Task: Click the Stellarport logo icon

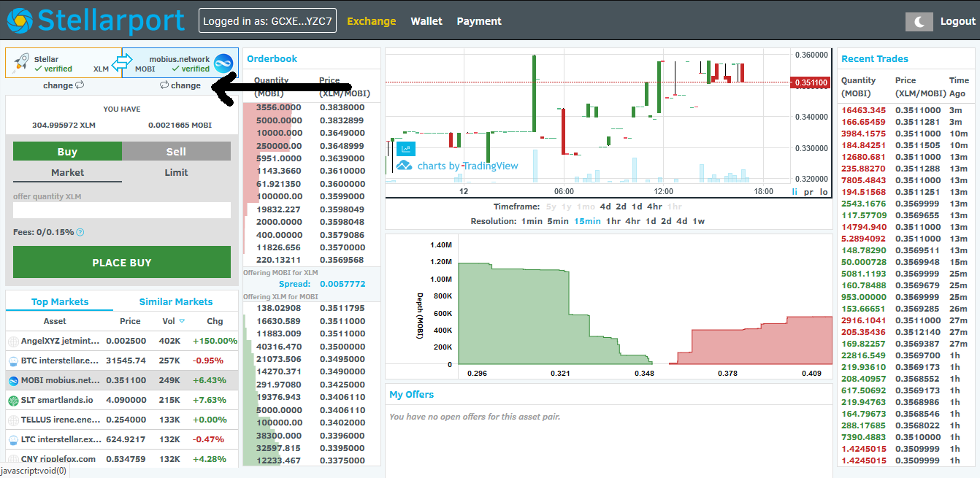Action: click(x=20, y=20)
